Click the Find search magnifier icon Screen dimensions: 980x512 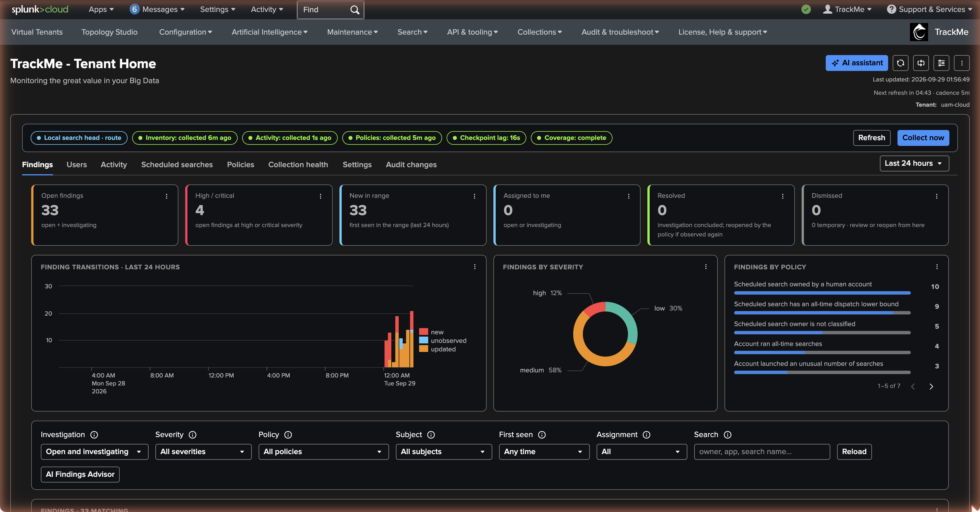(x=354, y=10)
